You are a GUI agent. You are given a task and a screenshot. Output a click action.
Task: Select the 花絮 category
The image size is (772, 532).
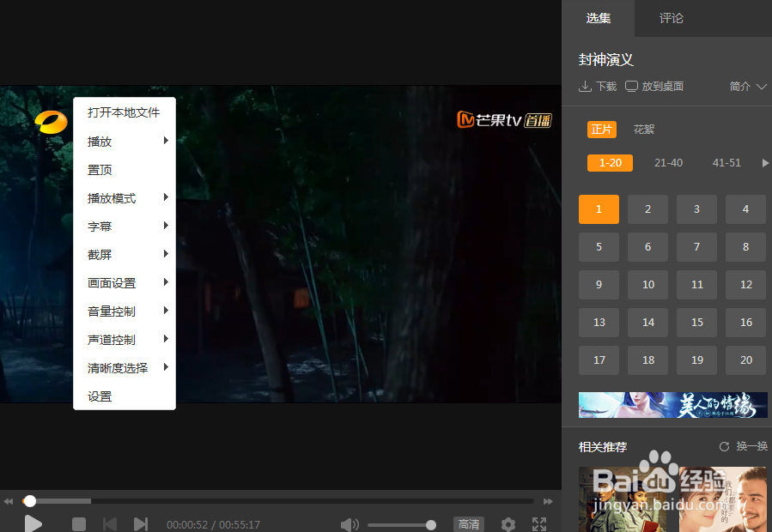643,130
